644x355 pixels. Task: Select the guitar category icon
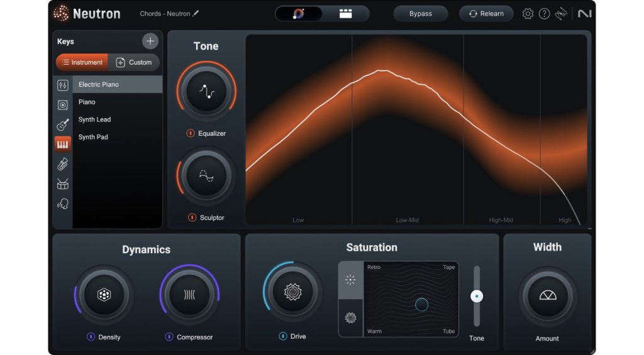tap(63, 125)
